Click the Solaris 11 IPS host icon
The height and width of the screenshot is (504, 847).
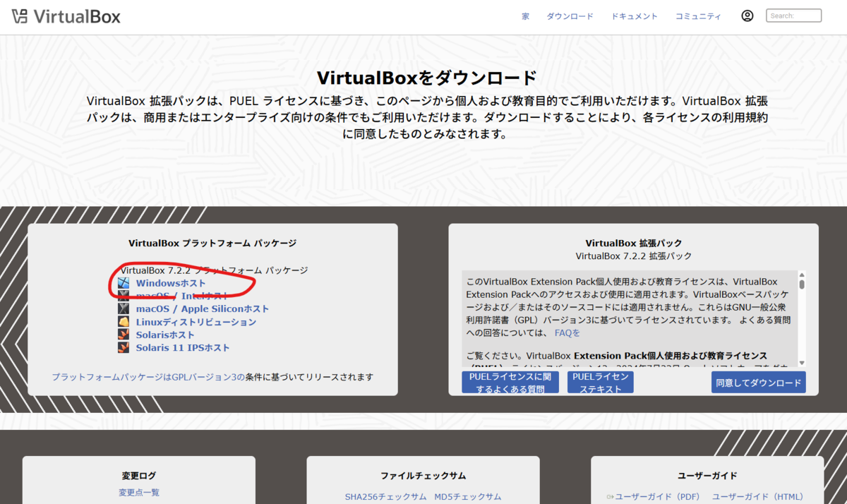click(x=124, y=347)
